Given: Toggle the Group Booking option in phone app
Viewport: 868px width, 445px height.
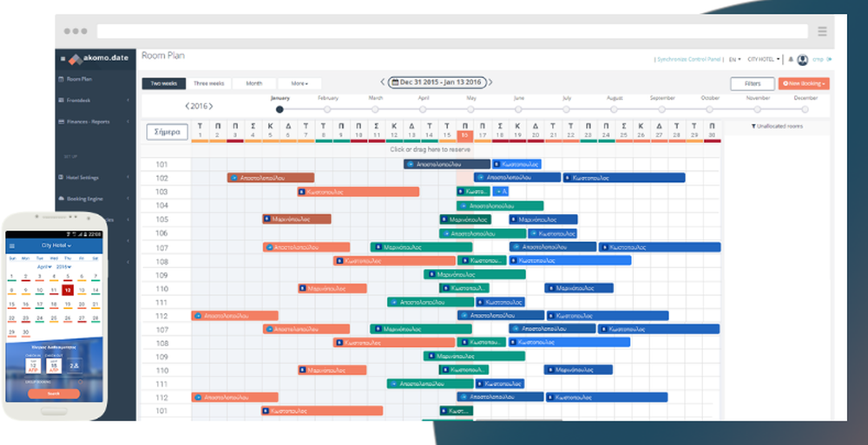Looking at the screenshot, I should click(x=81, y=382).
